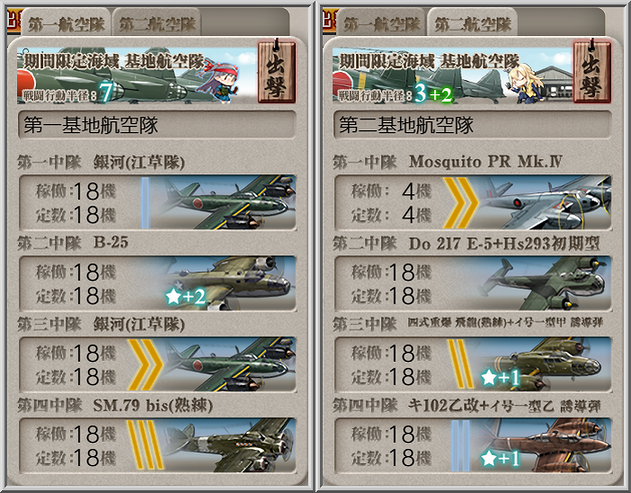Click the 第二基地航空隊 name field

point(473,125)
